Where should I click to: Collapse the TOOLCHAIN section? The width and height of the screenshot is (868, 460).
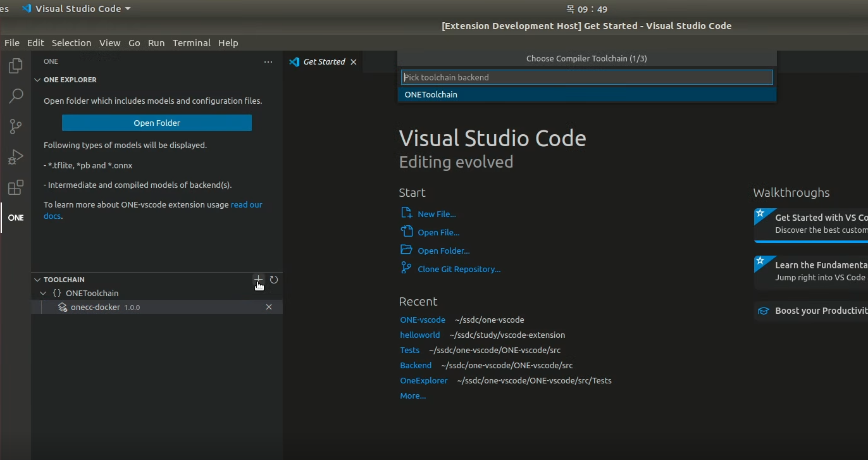point(37,279)
